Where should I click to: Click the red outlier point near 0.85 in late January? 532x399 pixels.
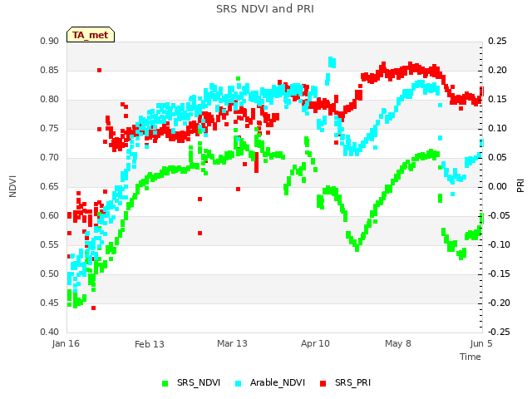tap(100, 70)
